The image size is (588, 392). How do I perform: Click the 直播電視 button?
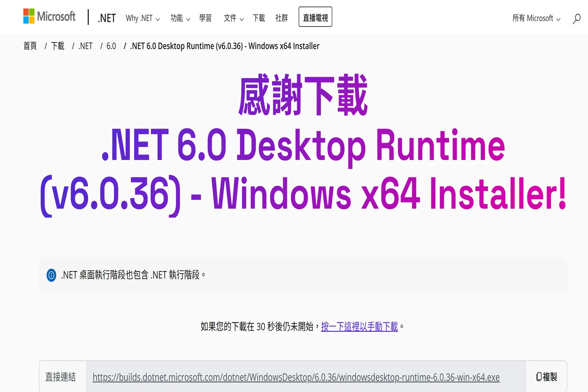[x=315, y=17]
